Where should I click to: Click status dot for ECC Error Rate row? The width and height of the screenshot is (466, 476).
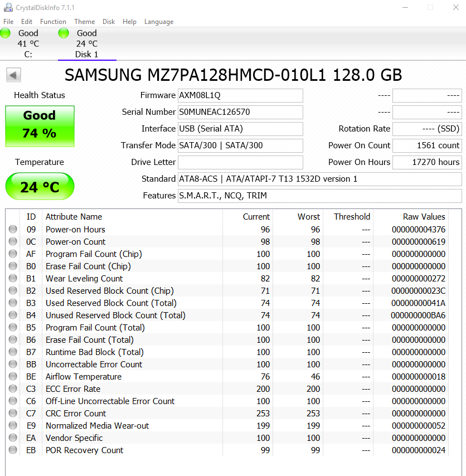tap(13, 388)
